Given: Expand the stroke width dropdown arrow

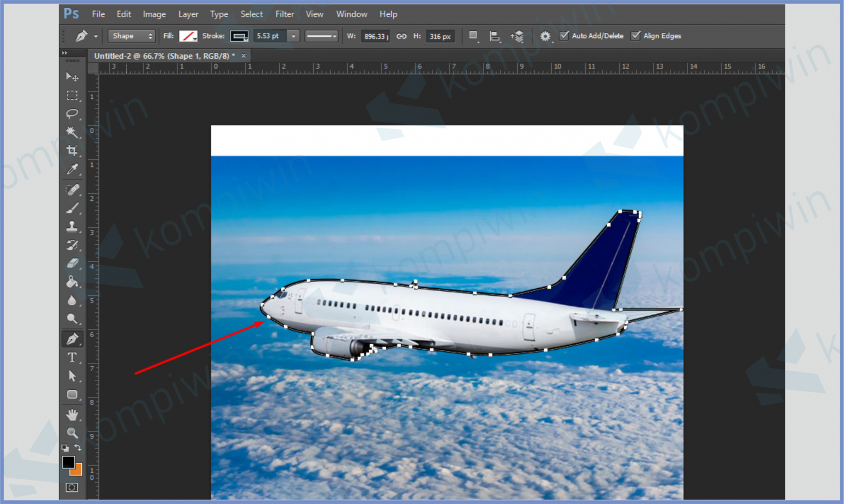Looking at the screenshot, I should [x=293, y=36].
